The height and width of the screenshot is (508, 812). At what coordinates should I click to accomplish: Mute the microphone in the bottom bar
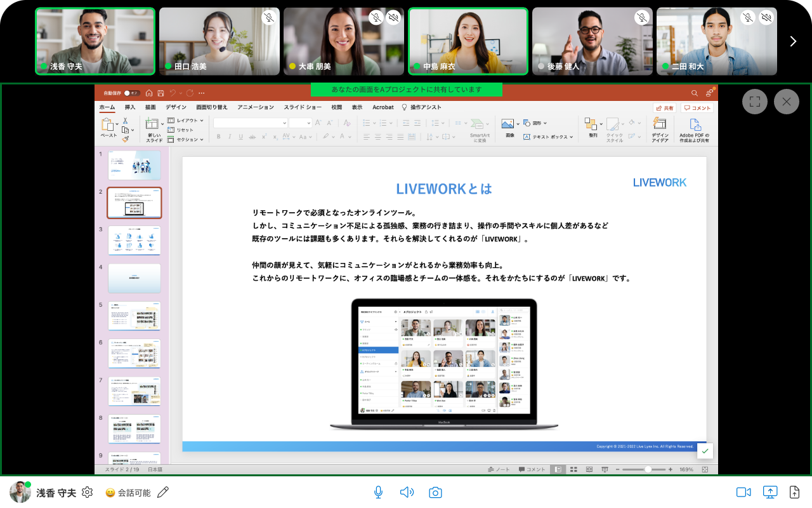coord(378,492)
